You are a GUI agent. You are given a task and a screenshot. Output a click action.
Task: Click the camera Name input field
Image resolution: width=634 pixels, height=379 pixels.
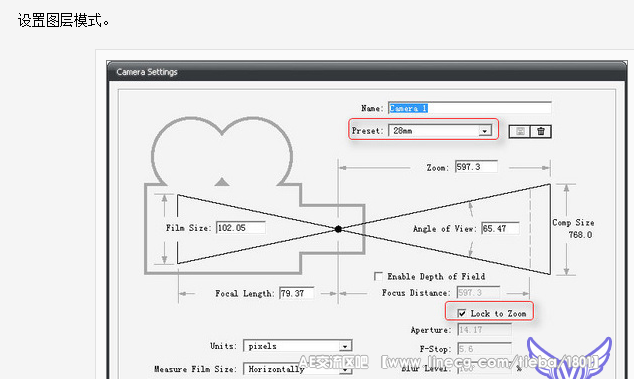coord(469,108)
